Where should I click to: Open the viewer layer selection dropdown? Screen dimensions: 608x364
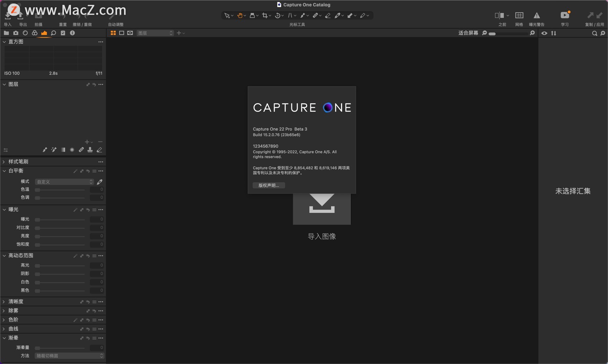pyautogui.click(x=155, y=33)
